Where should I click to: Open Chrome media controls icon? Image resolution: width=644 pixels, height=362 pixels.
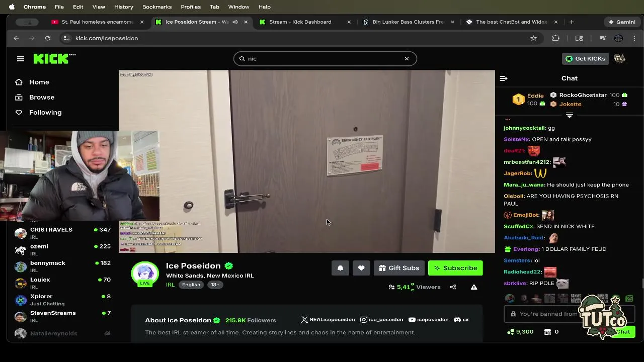coord(603,38)
